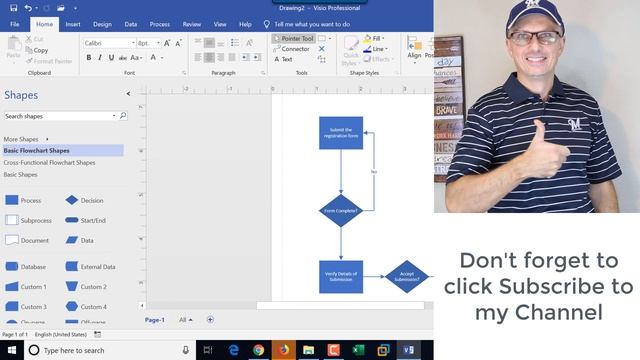Screen dimensions: 640x360
Task: Click Format Painter
Action: [49, 61]
